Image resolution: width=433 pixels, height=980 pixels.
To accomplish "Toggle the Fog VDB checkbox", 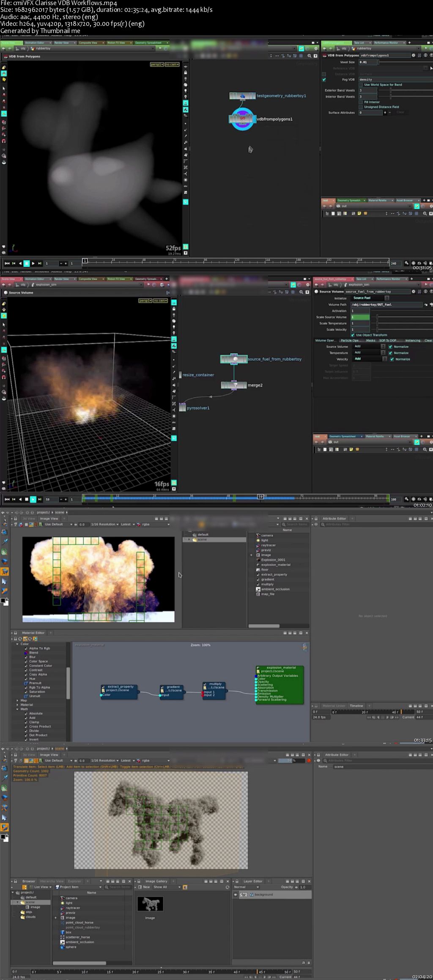I will [x=324, y=80].
